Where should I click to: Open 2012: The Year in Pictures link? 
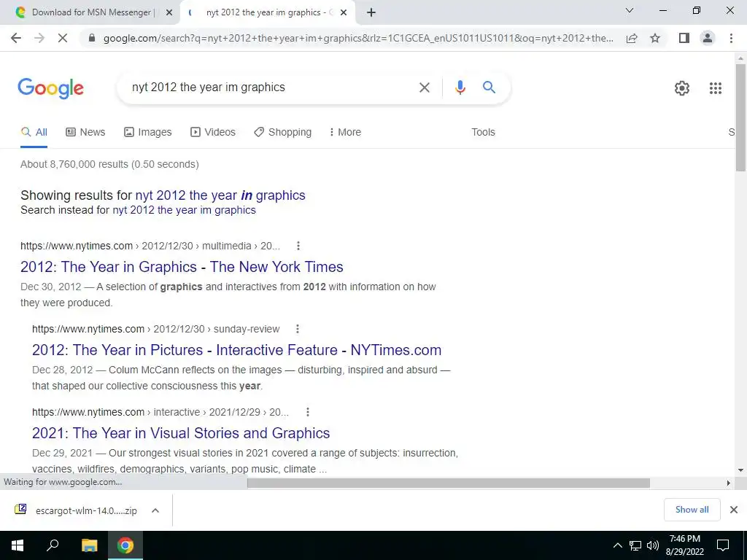pos(236,350)
